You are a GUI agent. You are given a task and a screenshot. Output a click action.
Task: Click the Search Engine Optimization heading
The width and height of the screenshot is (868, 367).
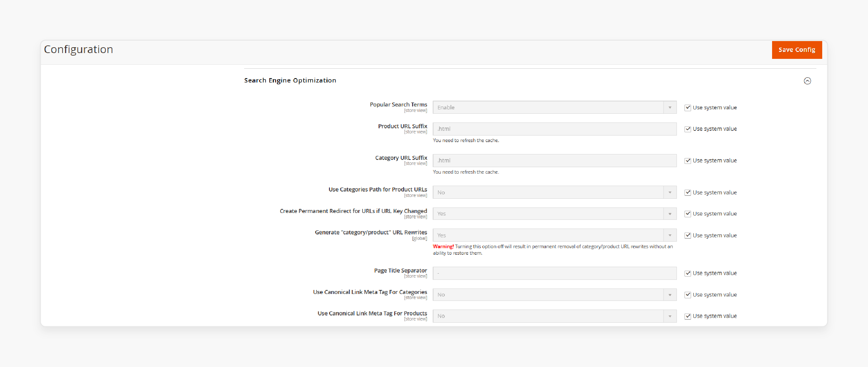coord(290,80)
